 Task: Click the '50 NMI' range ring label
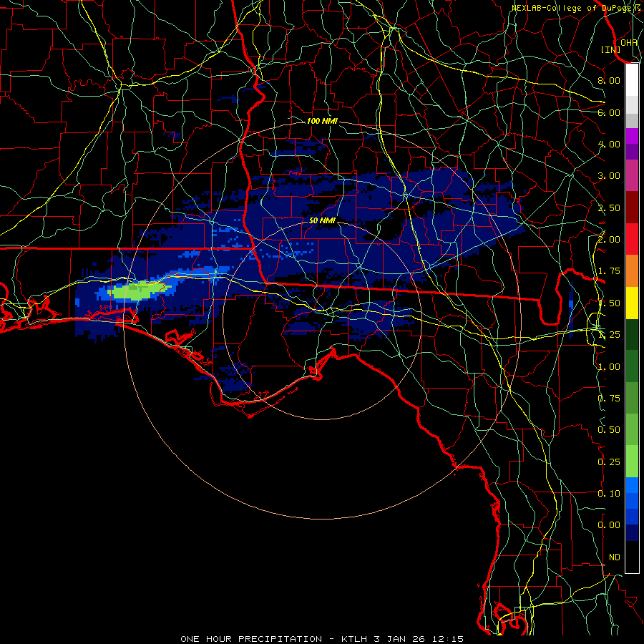[322, 220]
